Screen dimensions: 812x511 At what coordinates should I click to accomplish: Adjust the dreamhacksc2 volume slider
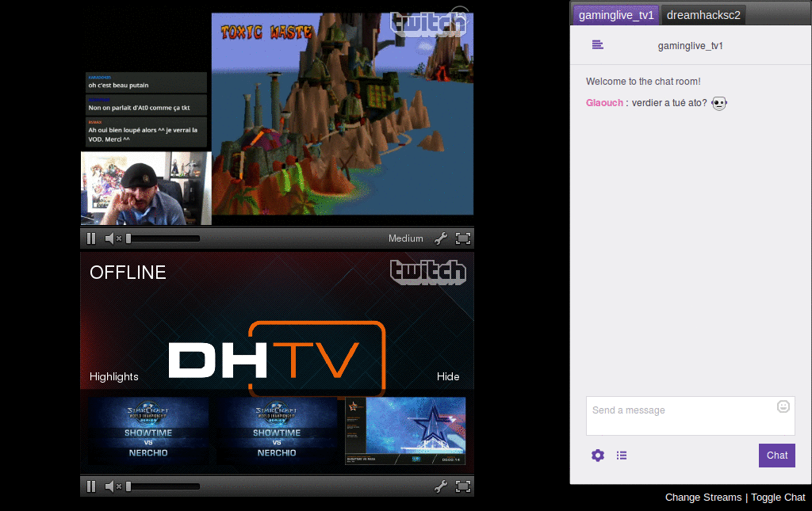(x=163, y=486)
